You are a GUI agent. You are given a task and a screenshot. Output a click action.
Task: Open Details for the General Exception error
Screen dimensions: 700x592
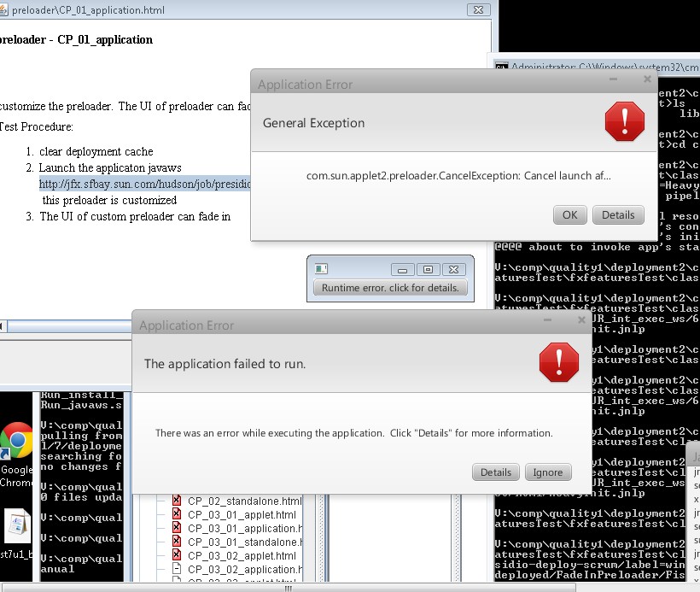[x=618, y=215]
